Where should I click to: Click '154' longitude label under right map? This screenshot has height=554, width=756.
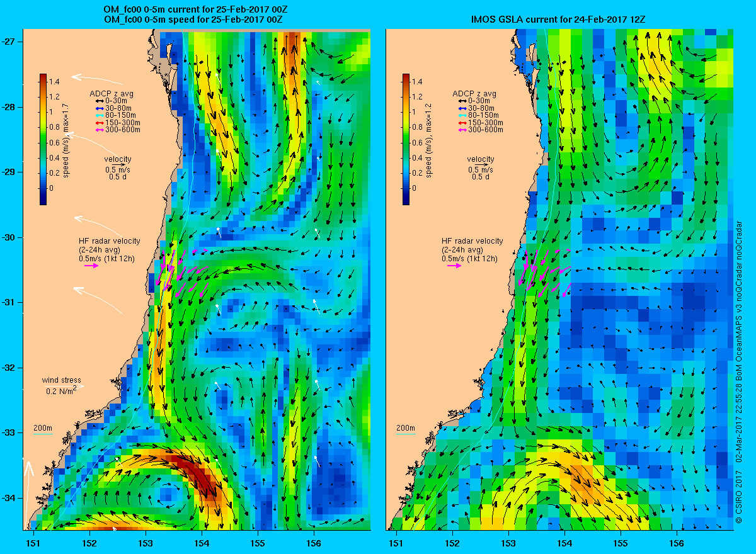tap(564, 543)
